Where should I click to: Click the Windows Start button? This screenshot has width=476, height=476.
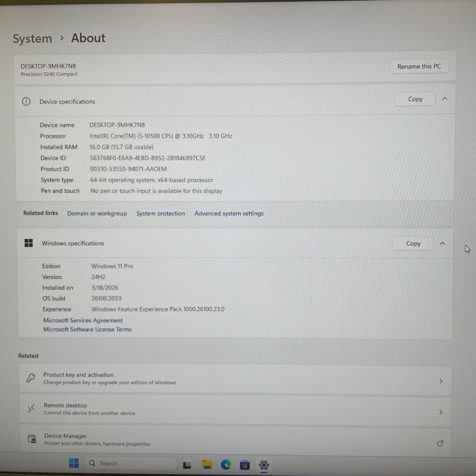pos(74,463)
